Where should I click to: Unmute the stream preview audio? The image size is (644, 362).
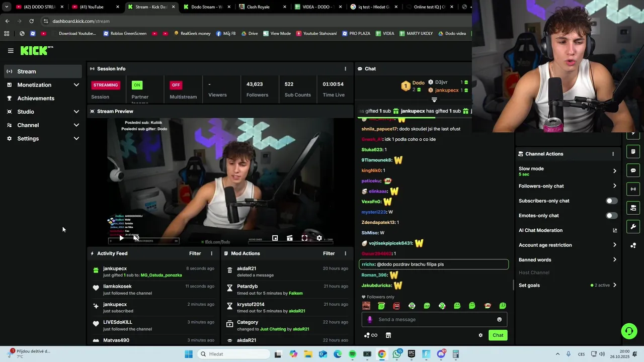click(x=136, y=238)
